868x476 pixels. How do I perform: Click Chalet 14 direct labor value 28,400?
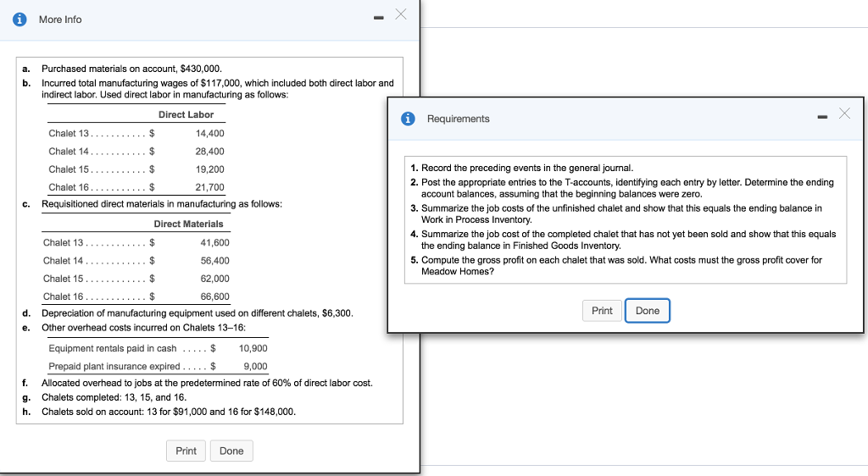(x=210, y=152)
